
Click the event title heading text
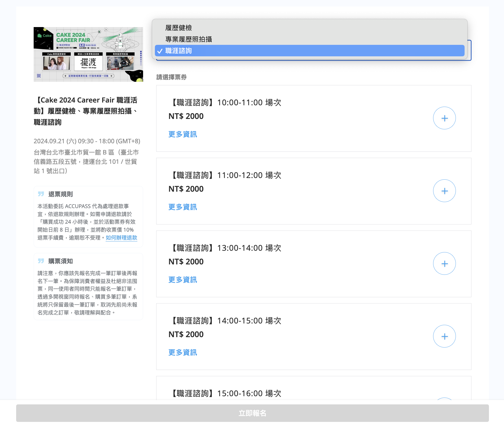tap(85, 111)
